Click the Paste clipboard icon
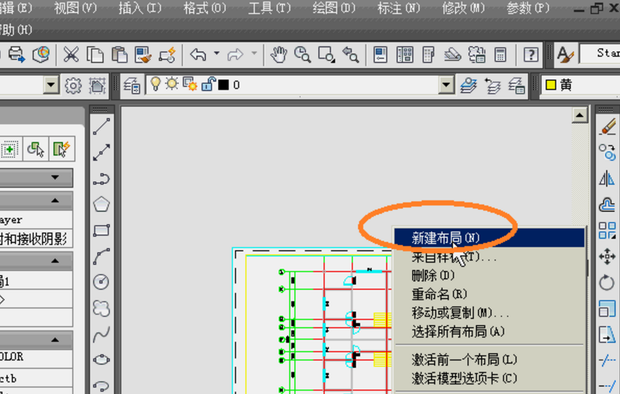 [x=119, y=55]
